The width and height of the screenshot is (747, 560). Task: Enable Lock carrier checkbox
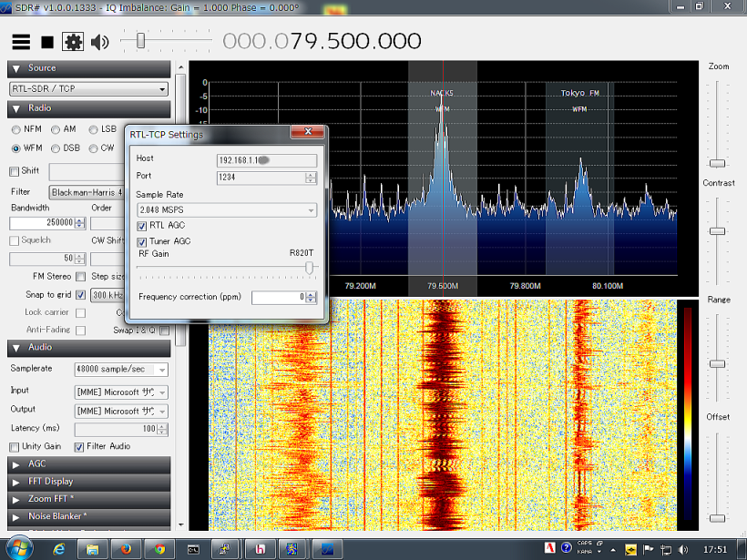click(81, 313)
